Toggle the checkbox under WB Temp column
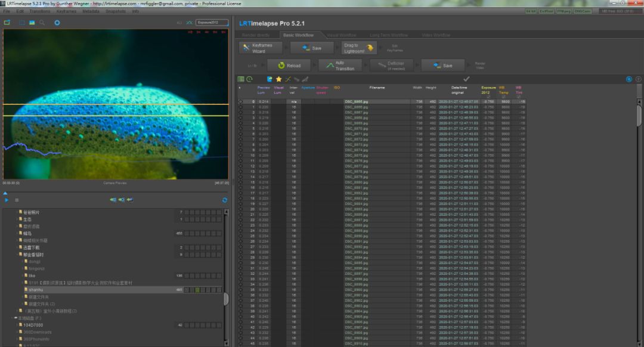 (503, 97)
